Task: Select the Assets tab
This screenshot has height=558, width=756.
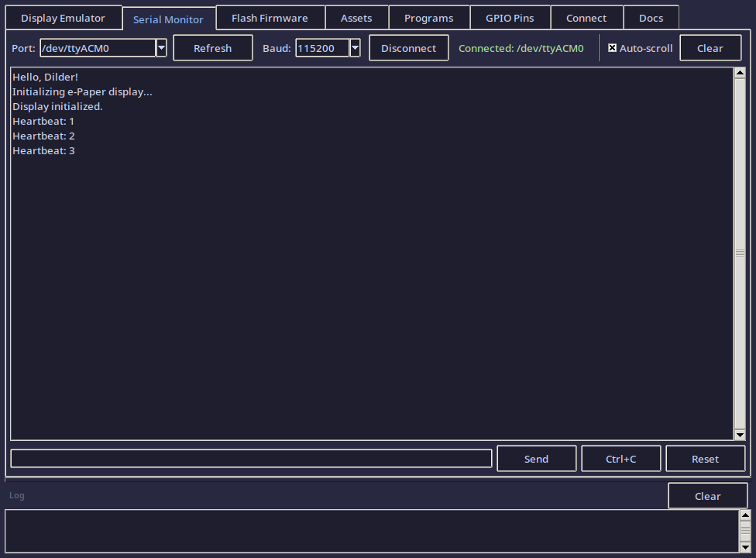Action: [356, 17]
